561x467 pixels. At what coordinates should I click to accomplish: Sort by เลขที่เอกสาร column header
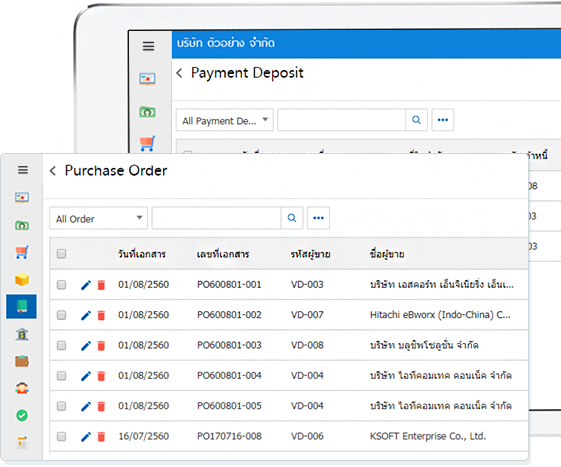tap(223, 254)
